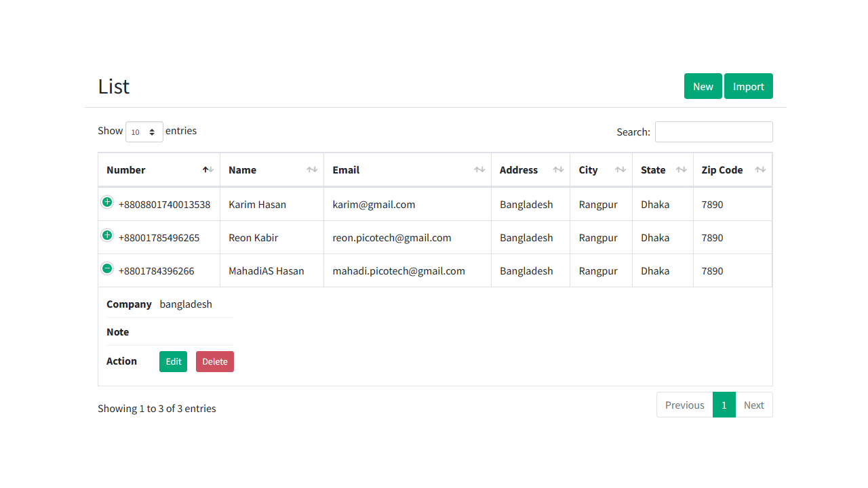868x488 pixels.
Task: Click the company value bangladesh
Action: (186, 304)
